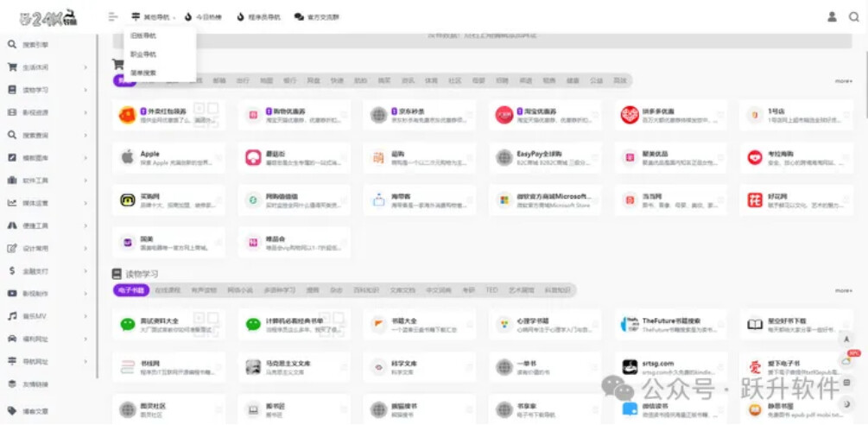The image size is (868, 425).
Task: Click the 金融支付 dollar icon in sidebar
Action: (x=11, y=270)
